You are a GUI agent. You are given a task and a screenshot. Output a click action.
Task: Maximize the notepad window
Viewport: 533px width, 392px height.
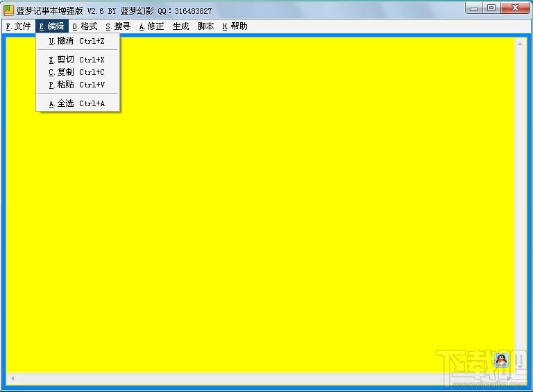tap(491, 8)
